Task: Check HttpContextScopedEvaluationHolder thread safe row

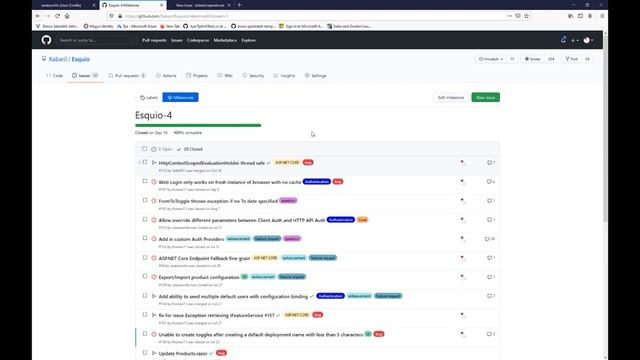Action: click(144, 162)
